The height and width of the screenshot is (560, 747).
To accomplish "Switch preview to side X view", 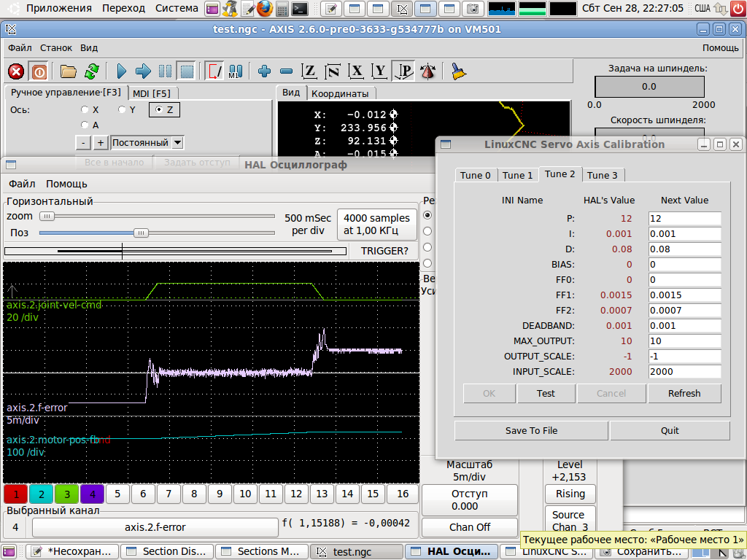I will [x=356, y=71].
